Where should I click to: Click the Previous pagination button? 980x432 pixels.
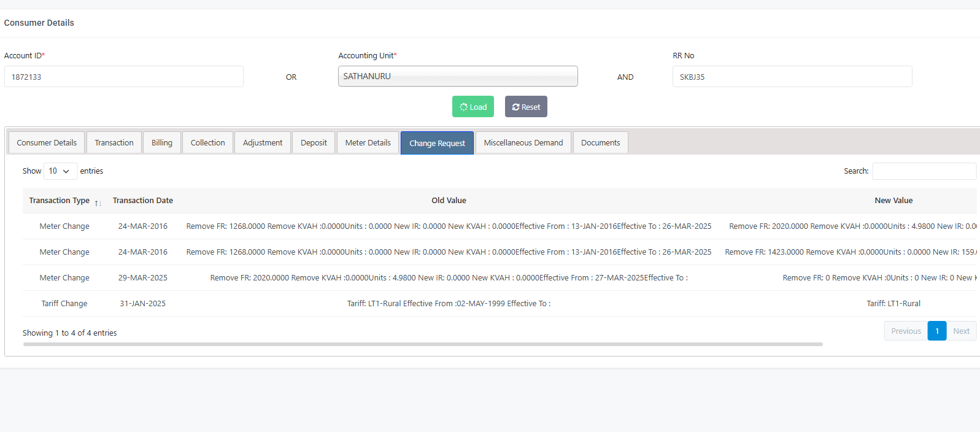click(906, 331)
